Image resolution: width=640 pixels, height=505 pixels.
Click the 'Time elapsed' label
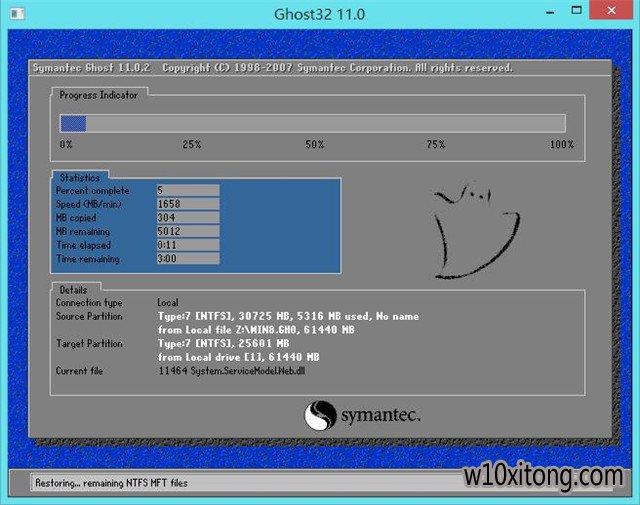pos(83,245)
